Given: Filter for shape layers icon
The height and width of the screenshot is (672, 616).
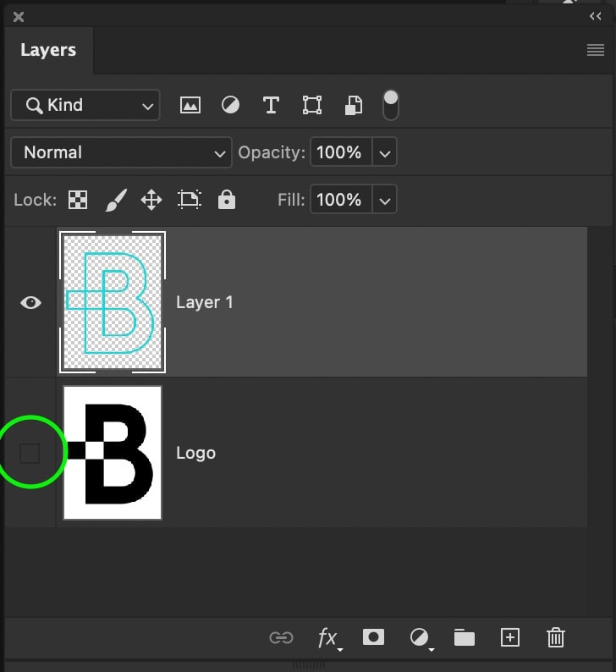Looking at the screenshot, I should click(312, 105).
